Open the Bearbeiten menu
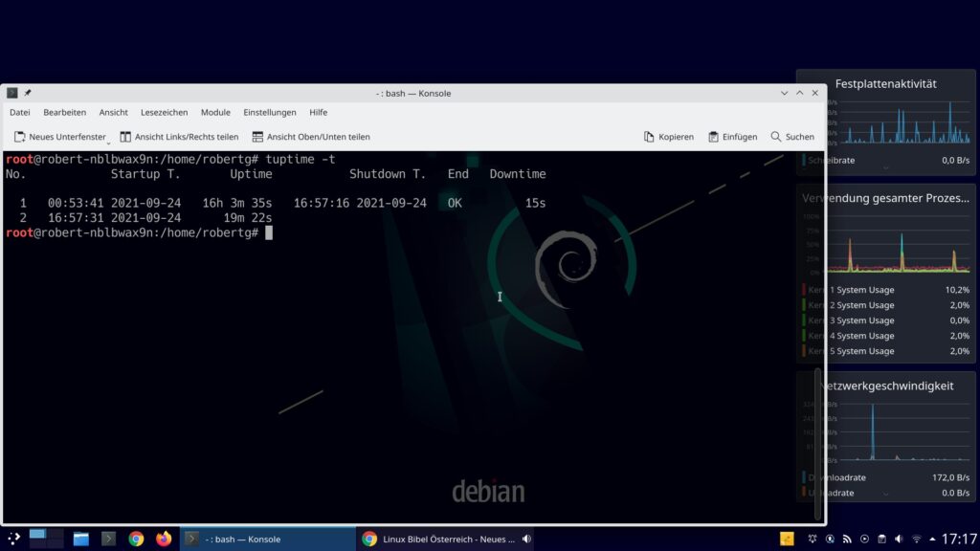Screen dimensions: 980x551 coord(64,113)
